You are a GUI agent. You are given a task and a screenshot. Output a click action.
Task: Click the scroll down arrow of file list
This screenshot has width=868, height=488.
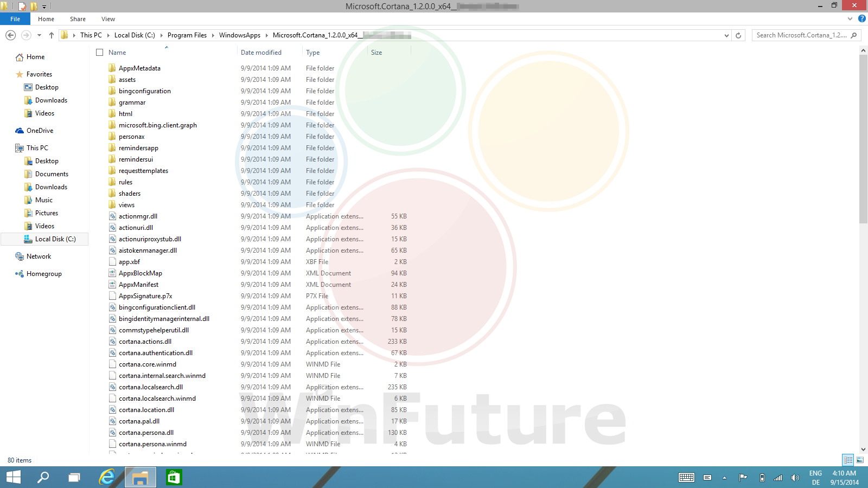863,449
